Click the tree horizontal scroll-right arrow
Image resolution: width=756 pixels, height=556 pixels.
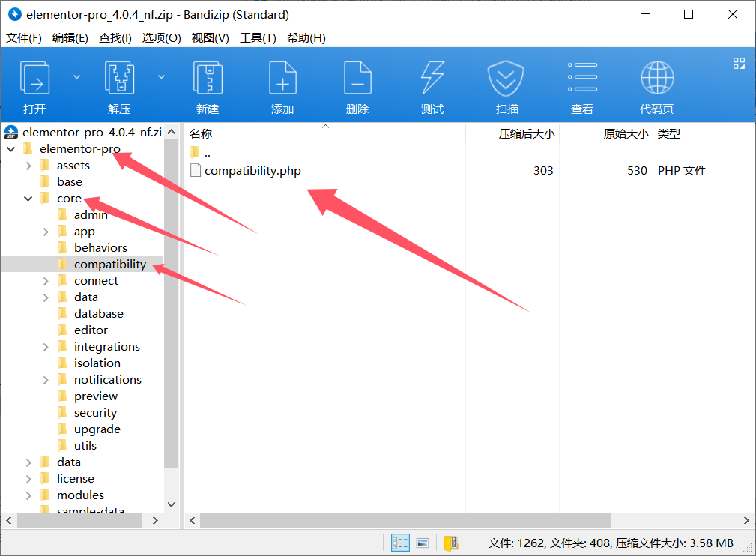click(155, 520)
